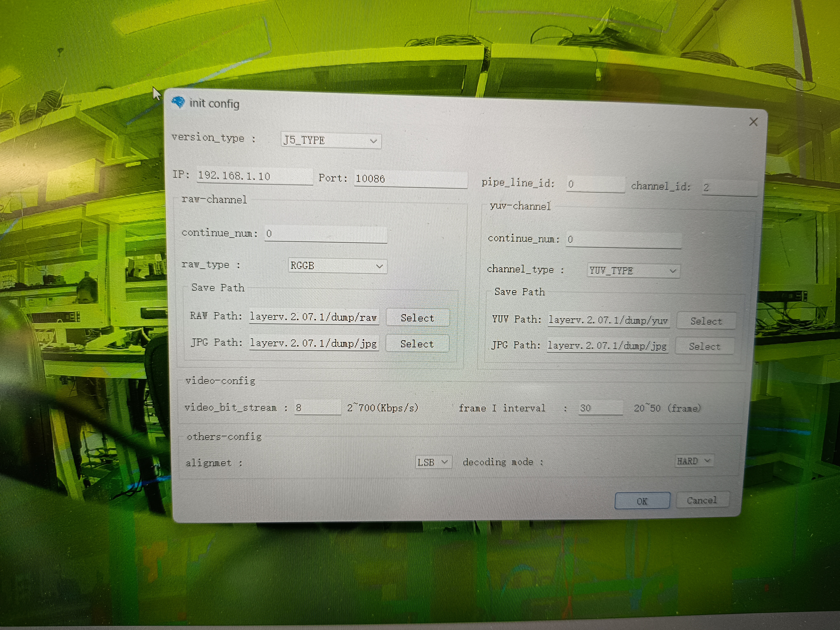840x630 pixels.
Task: Confirm settings with OK button
Action: pyautogui.click(x=642, y=501)
